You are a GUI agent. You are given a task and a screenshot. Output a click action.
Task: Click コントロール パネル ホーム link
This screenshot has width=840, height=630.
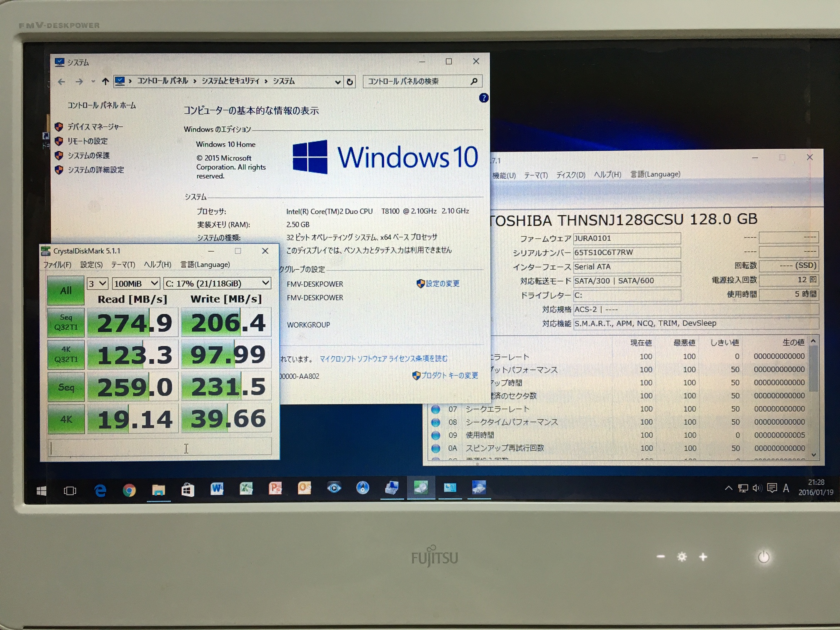102,105
